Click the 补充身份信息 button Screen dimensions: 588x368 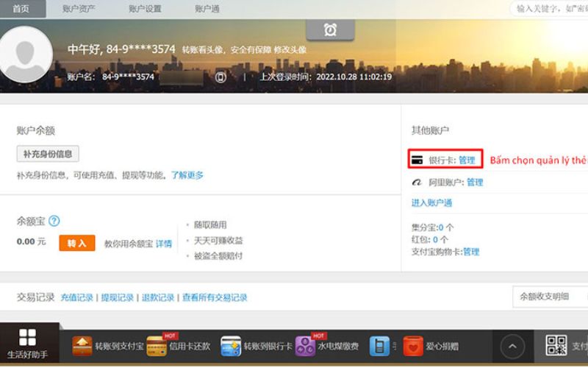click(48, 154)
